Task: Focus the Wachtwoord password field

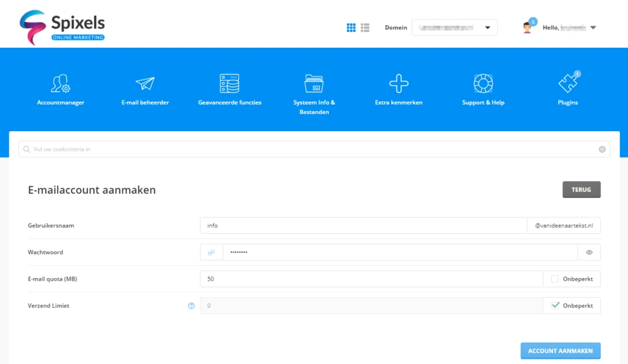Action: 400,252
